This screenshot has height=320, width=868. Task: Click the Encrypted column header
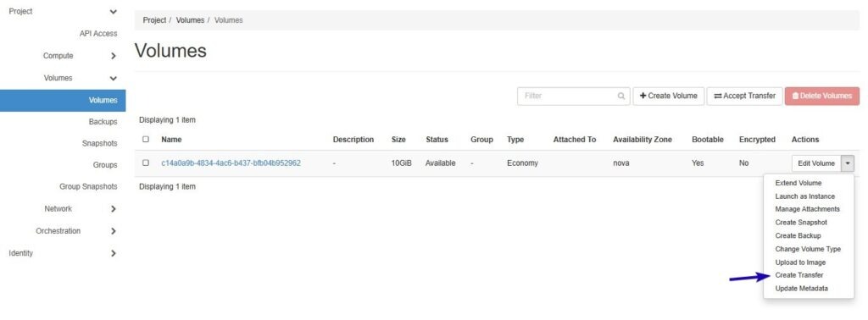(757, 140)
